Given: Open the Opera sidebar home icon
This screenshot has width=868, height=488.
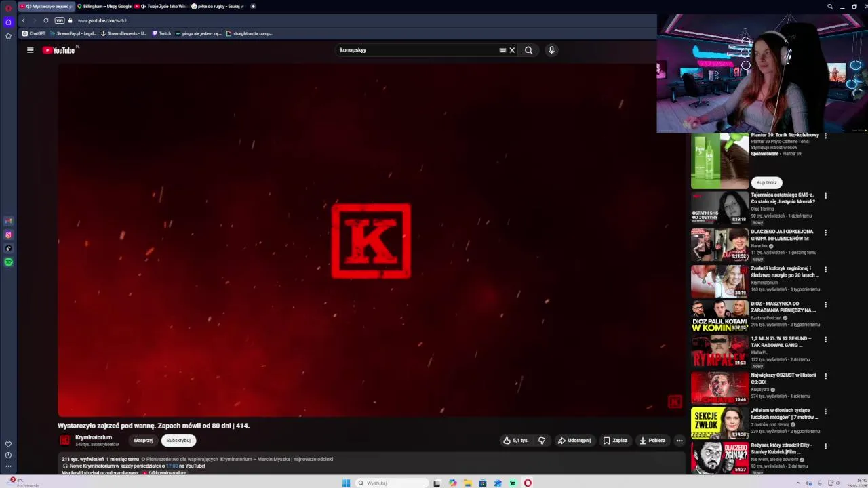Looking at the screenshot, I should click(8, 22).
